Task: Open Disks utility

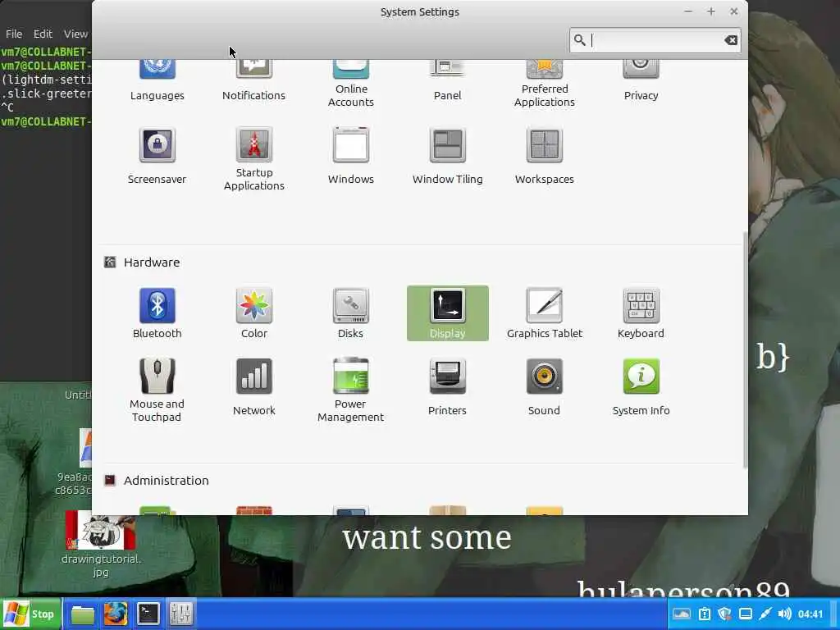Action: (351, 313)
